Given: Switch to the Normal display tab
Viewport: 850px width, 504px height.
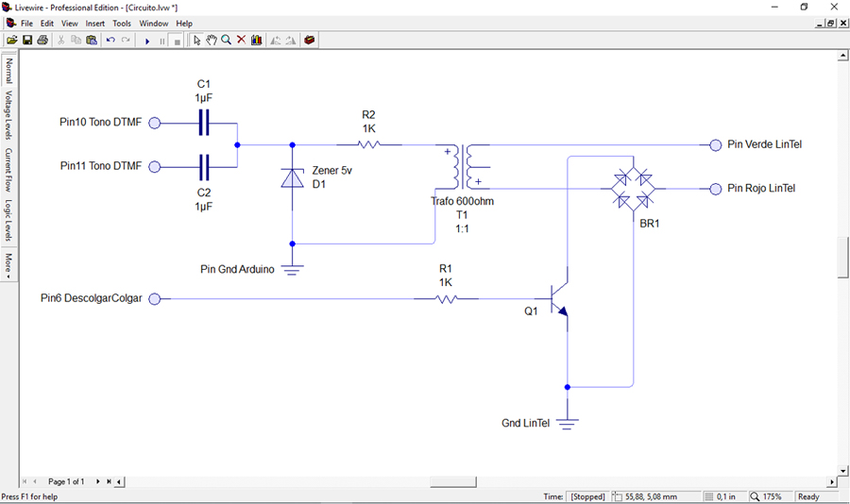Looking at the screenshot, I should (x=8, y=71).
